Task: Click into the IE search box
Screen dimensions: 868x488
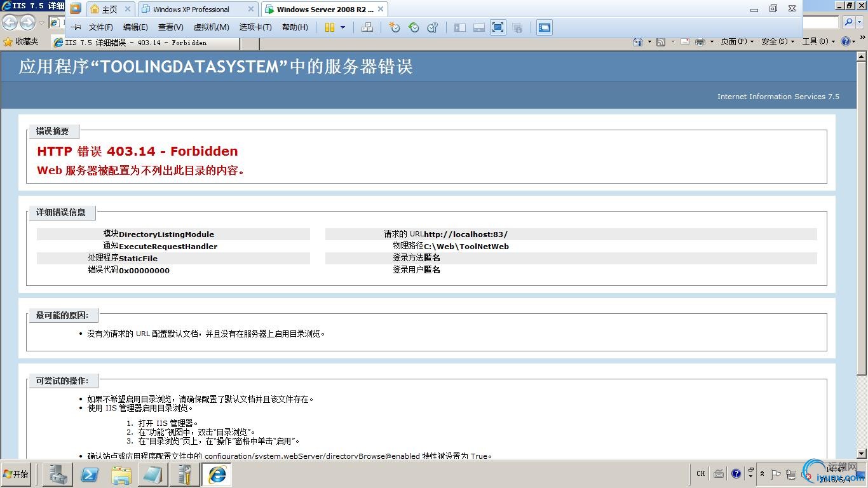Action: [820, 22]
